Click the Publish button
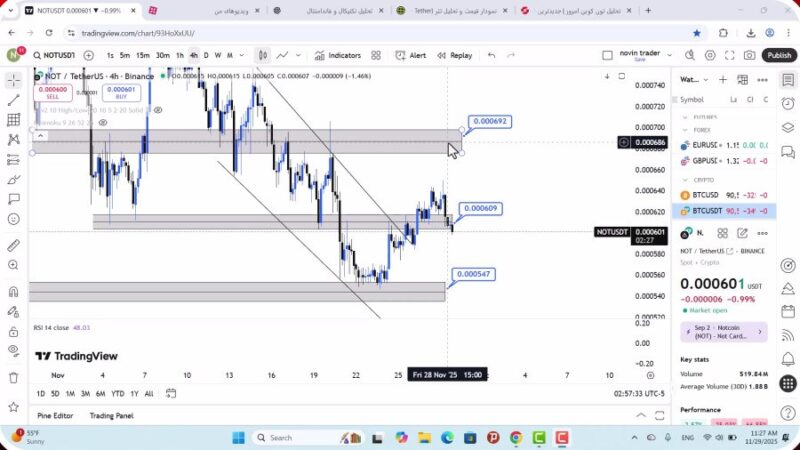800x450 pixels. (778, 56)
